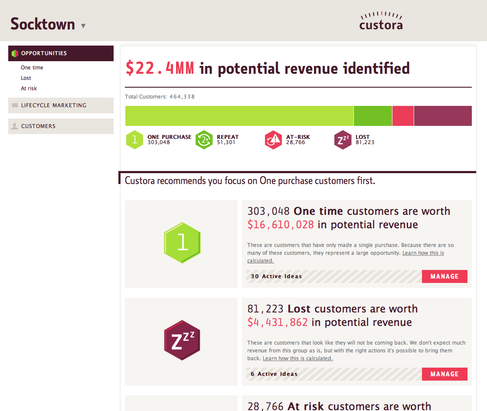Select Lost in the sidebar
Image resolution: width=487 pixels, height=411 pixels.
coord(26,78)
